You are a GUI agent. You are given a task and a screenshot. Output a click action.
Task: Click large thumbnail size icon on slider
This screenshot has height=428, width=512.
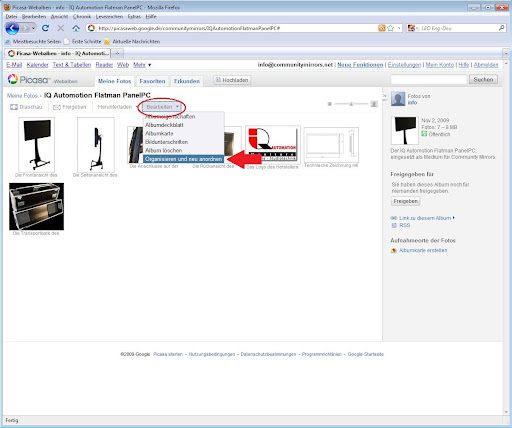click(374, 104)
